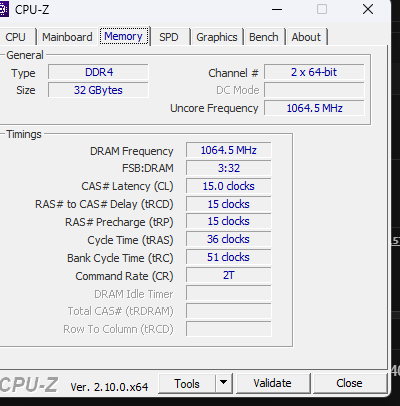Click the RAS# to CAS# Delay (tRCD) label
Image resolution: width=400 pixels, height=406 pixels.
click(104, 204)
